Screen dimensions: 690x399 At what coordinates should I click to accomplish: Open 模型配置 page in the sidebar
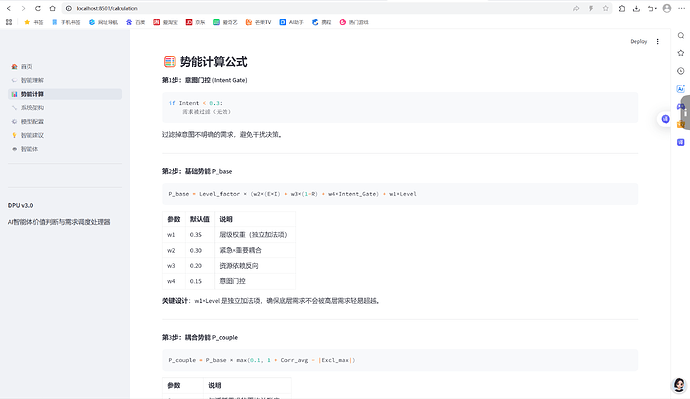65,121
